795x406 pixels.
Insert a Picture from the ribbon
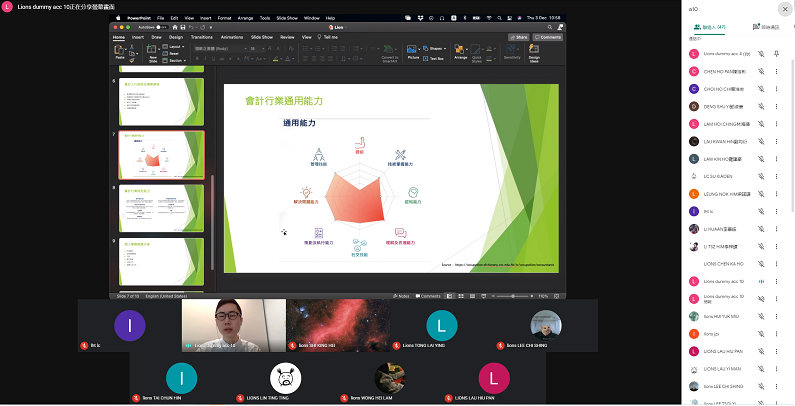point(413,52)
